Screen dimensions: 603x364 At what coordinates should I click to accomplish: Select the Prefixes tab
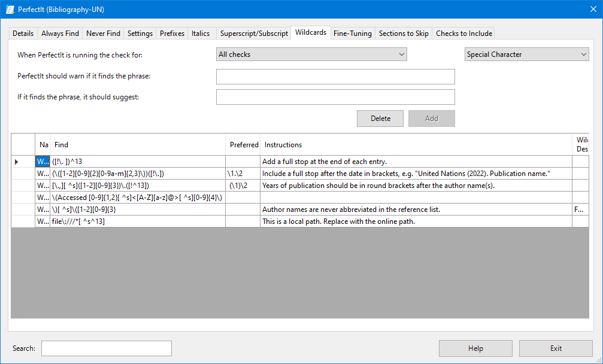[x=172, y=34]
